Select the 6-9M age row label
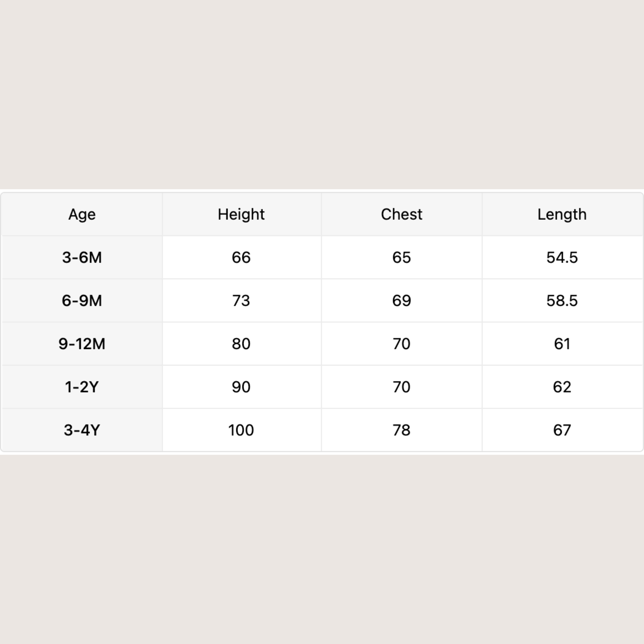 pyautogui.click(x=82, y=301)
